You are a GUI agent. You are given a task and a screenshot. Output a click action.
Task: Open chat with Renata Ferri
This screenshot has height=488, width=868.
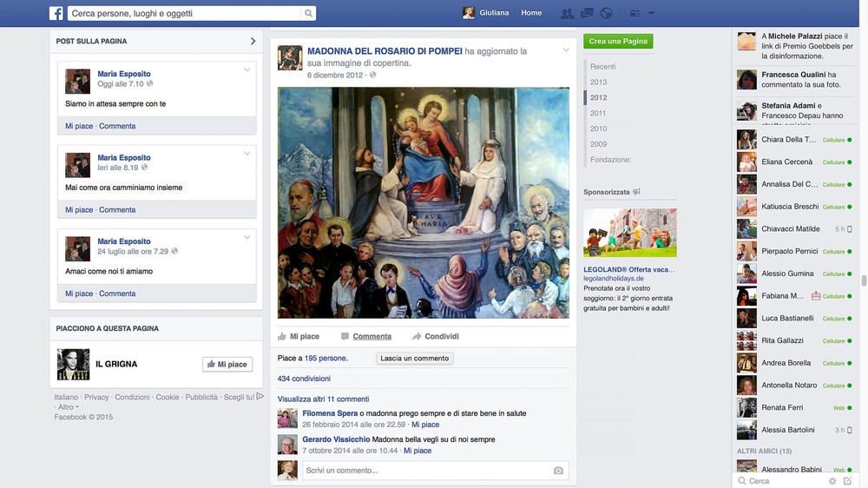click(x=794, y=408)
